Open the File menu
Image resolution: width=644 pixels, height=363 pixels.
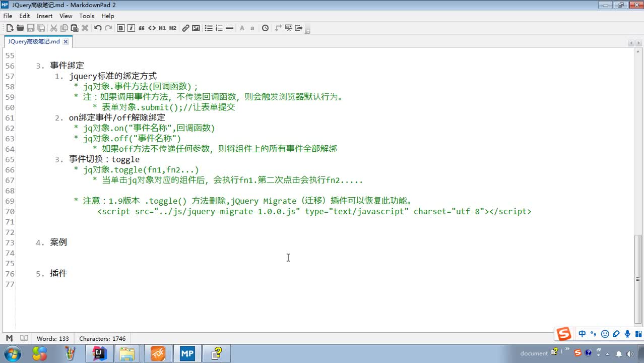(8, 16)
